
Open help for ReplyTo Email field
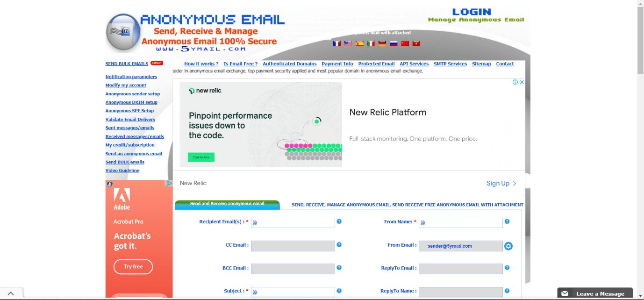tap(507, 268)
